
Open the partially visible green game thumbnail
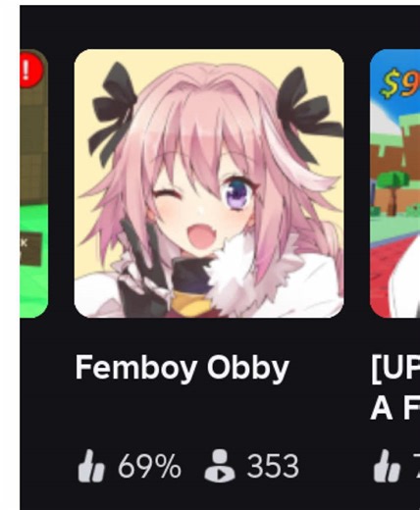click(33, 183)
